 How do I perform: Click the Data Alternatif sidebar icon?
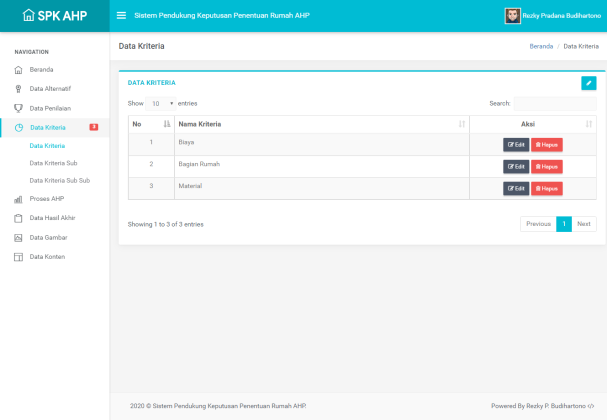pos(18,88)
